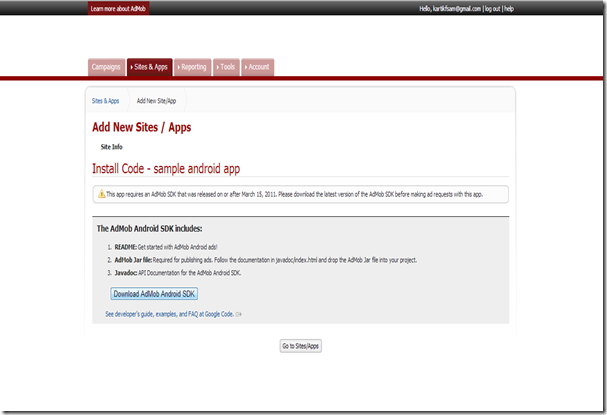Viewport: 607px width, 415px height.
Task: Click README list item text
Action: 166,247
